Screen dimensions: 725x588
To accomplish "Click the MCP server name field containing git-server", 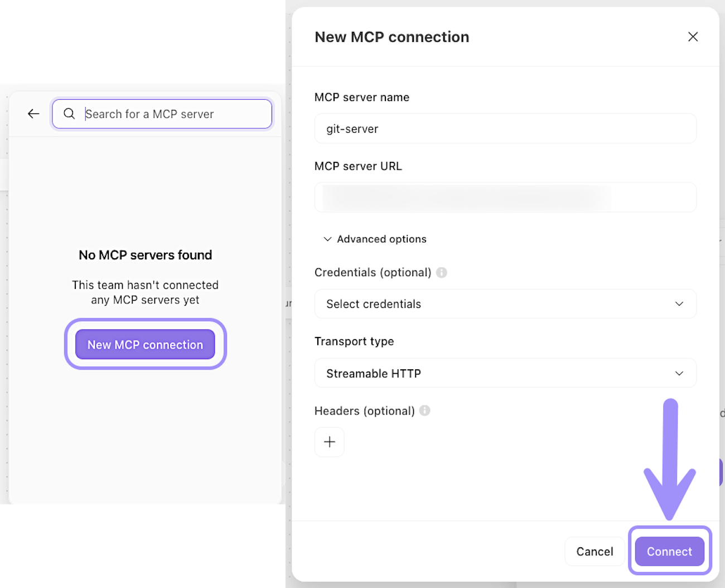I will point(505,129).
